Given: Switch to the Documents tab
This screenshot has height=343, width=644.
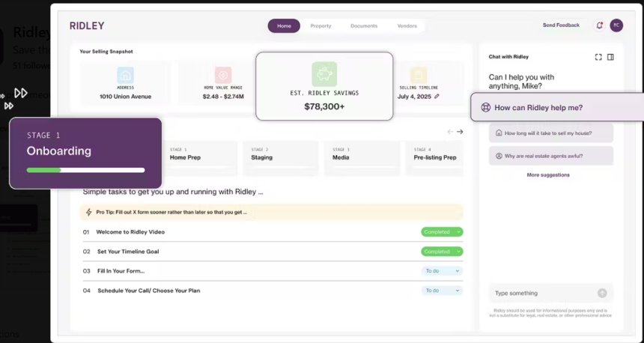Looking at the screenshot, I should coord(364,26).
